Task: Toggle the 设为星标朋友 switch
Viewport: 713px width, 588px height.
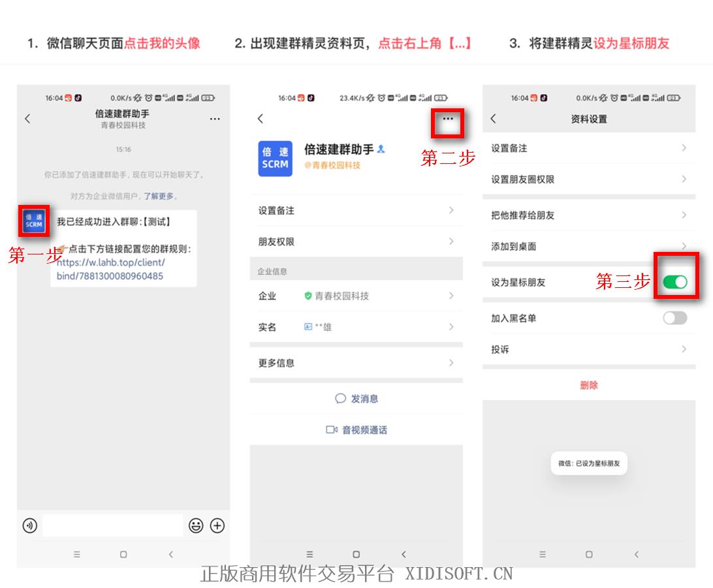Action: tap(675, 282)
